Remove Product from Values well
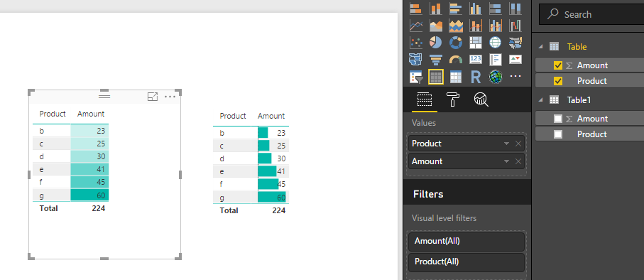Viewport: 644px width, 280px height. [x=518, y=144]
